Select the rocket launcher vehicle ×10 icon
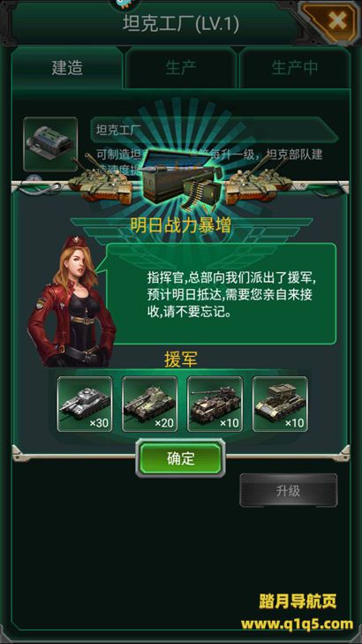 [280, 404]
